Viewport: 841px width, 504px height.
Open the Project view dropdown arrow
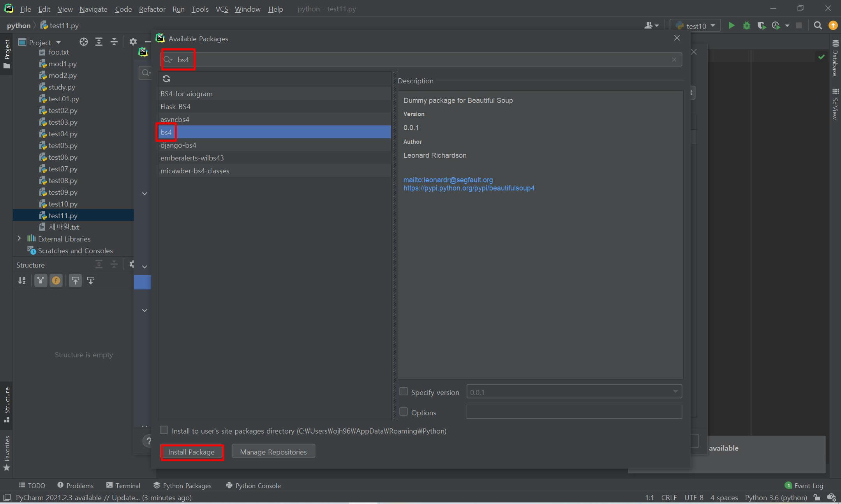pos(58,42)
